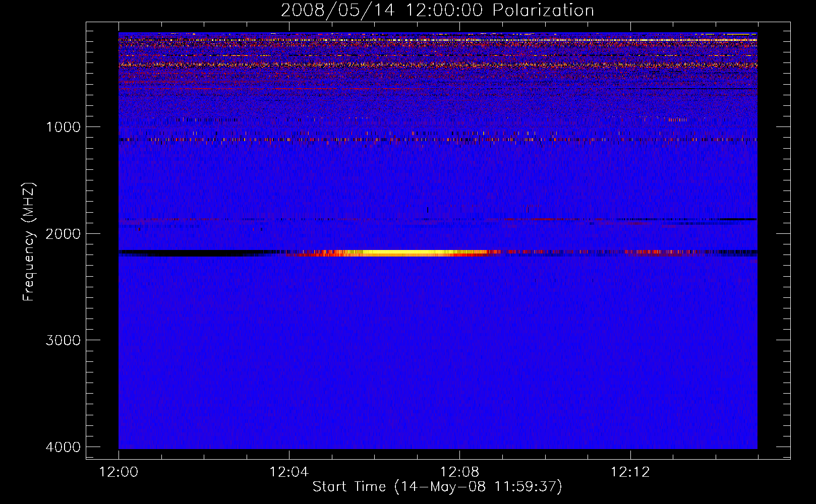Click the 1000 frequency tick label
The height and width of the screenshot is (504, 816).
[x=63, y=127]
